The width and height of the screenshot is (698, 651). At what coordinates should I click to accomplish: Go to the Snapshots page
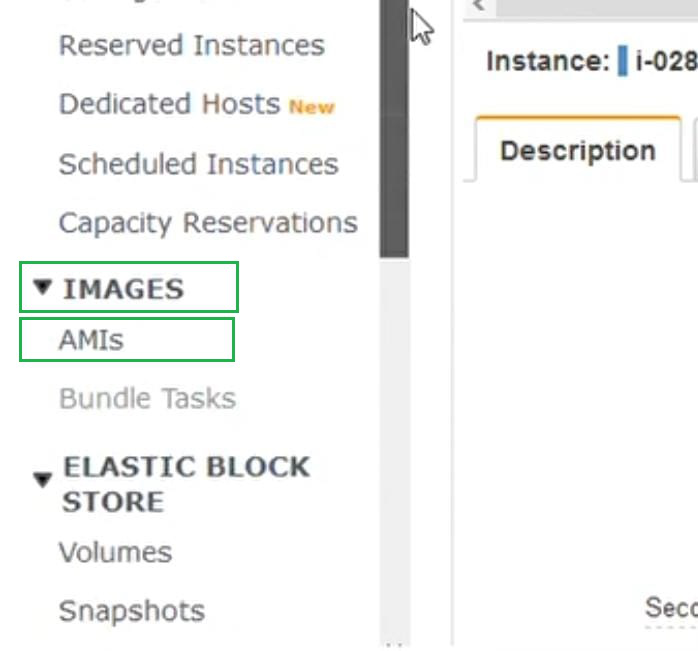click(x=131, y=611)
